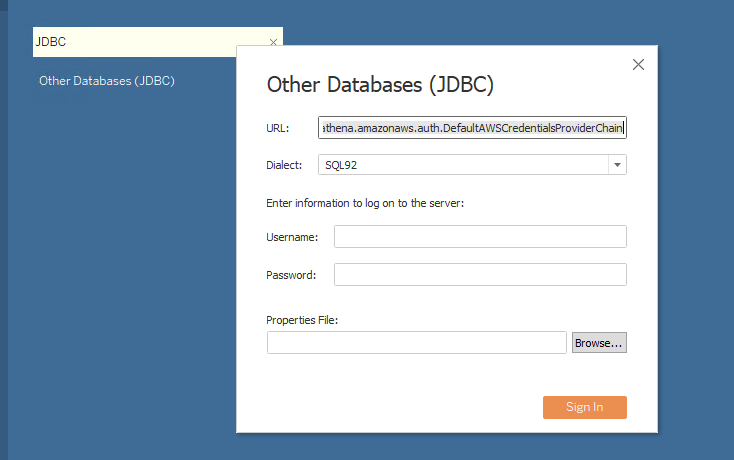
Task: Open the Dialect dropdown arrow
Action: (x=617, y=165)
